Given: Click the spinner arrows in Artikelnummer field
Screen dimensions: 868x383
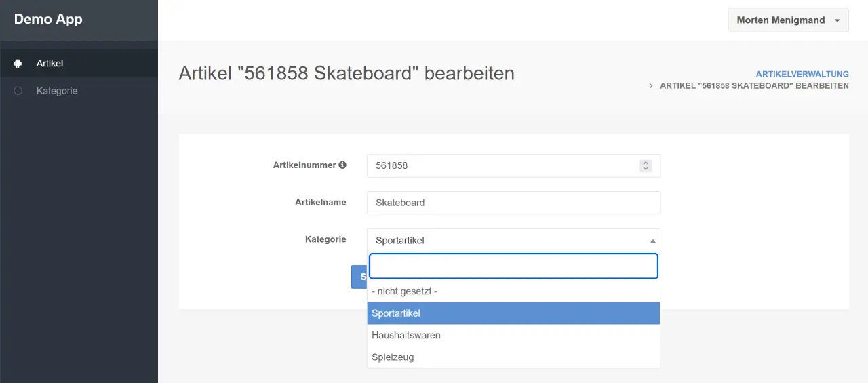Looking at the screenshot, I should tap(646, 165).
